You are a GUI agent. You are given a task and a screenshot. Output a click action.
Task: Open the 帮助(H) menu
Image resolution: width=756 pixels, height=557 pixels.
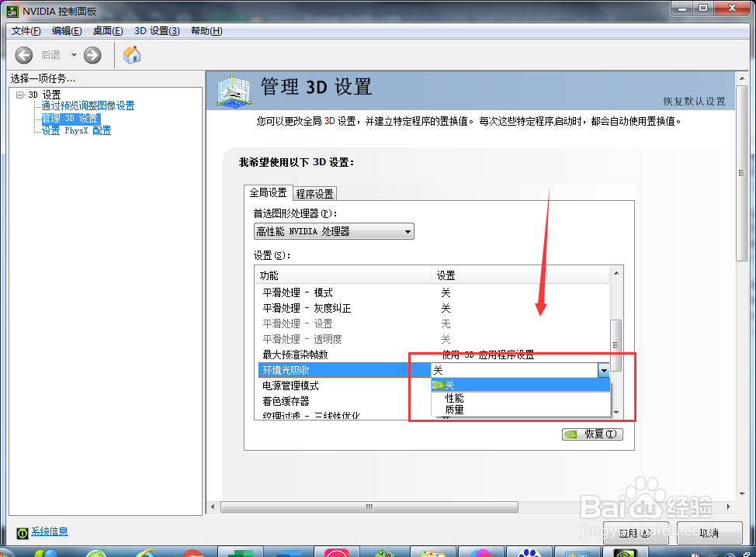point(206,31)
